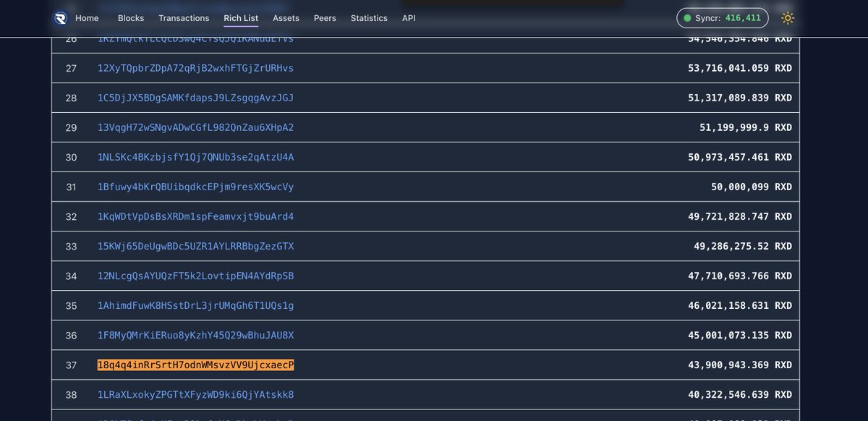
Task: Open the Blocks page
Action: pos(131,18)
